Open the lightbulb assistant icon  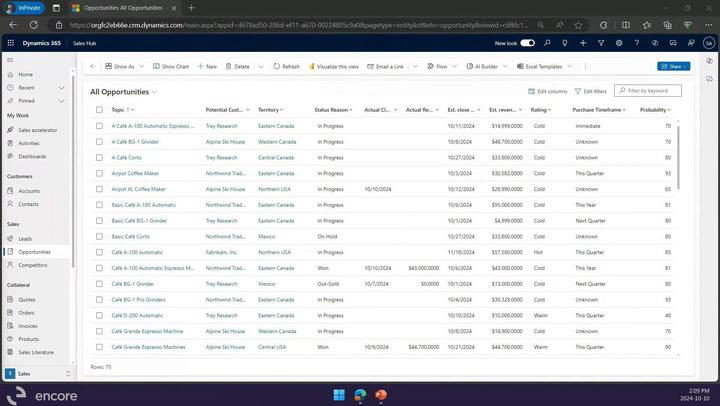click(x=565, y=43)
